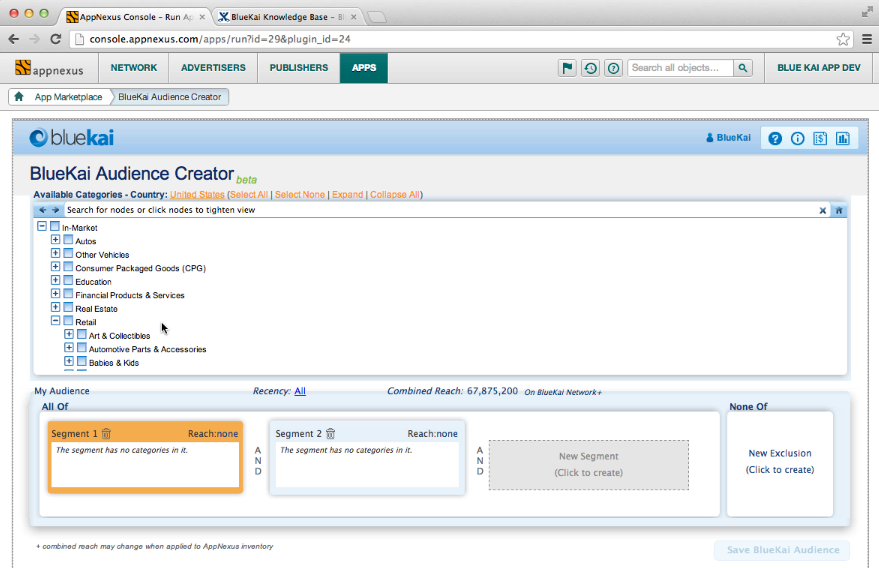Check the Real Estate checkbox
The width and height of the screenshot is (879, 568).
68,307
